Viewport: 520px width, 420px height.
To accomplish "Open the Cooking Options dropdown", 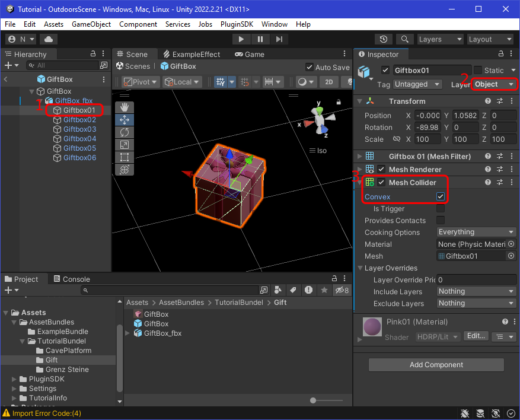I will tap(476, 232).
